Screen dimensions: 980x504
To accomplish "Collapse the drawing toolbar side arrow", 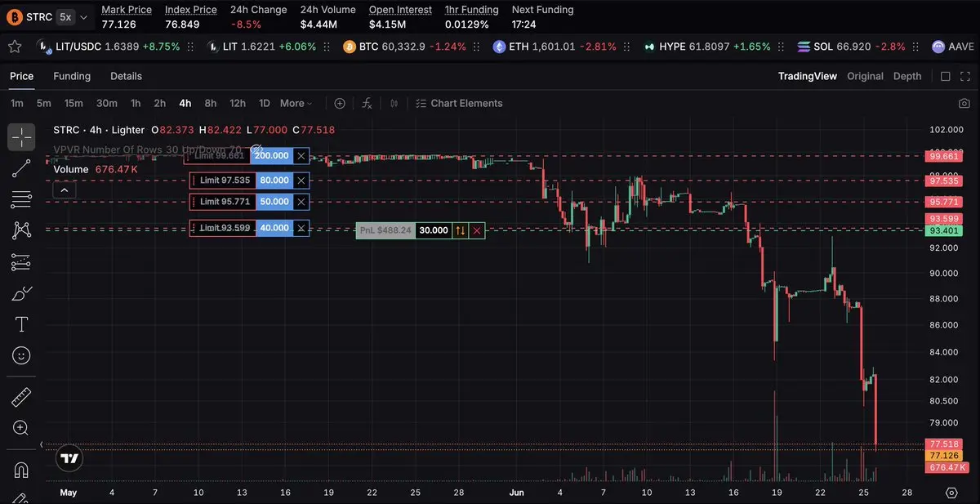I will [x=41, y=444].
